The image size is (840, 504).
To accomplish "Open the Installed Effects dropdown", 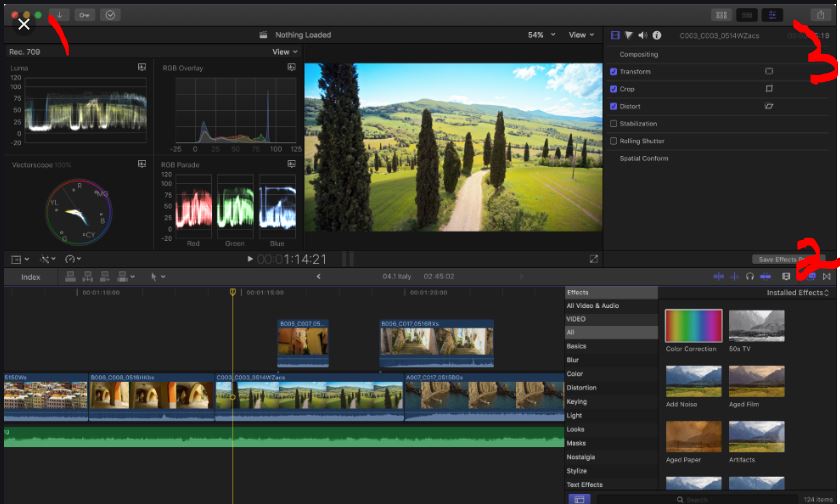I will coord(798,293).
